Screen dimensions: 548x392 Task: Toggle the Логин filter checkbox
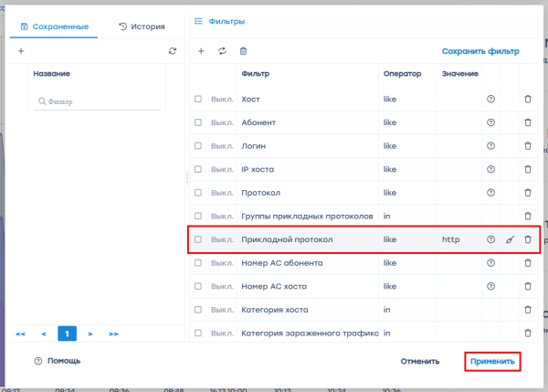click(198, 145)
